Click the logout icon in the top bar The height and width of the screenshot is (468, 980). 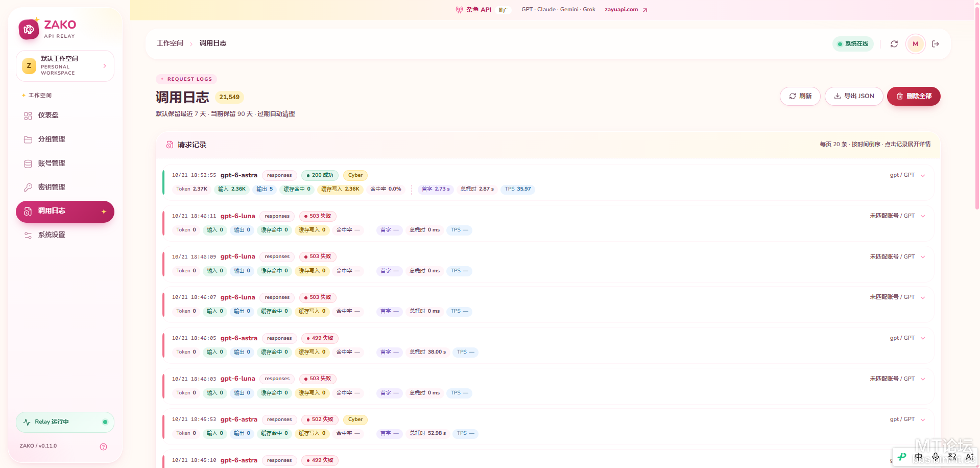pyautogui.click(x=936, y=44)
